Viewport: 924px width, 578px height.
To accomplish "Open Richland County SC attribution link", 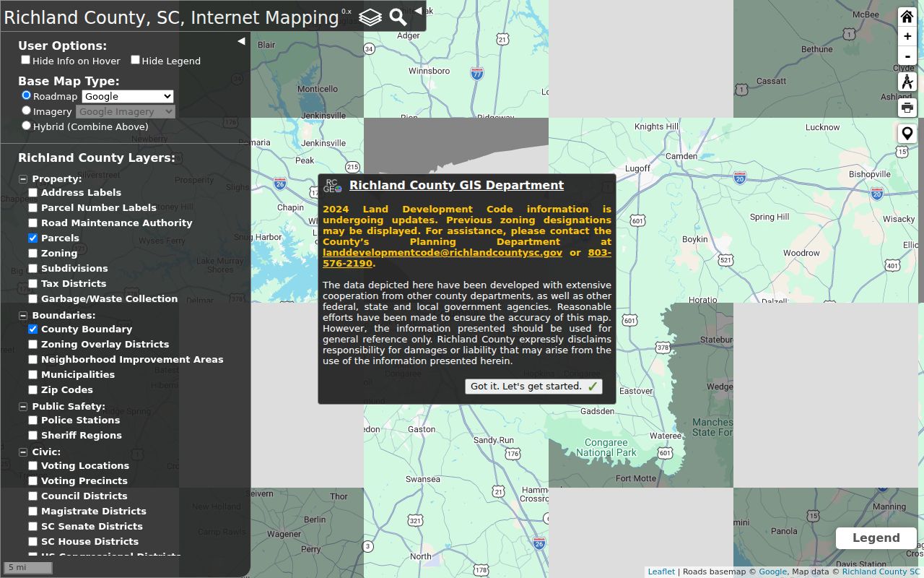I will (x=881, y=571).
